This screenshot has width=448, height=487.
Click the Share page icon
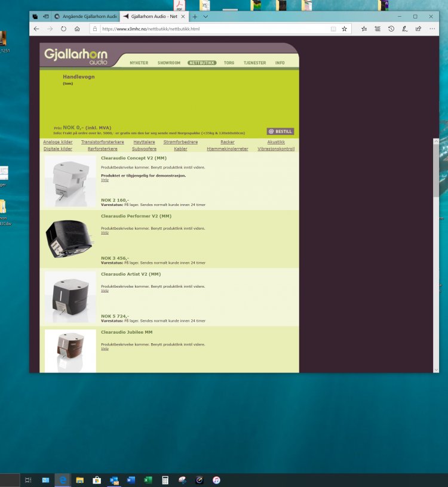click(419, 29)
